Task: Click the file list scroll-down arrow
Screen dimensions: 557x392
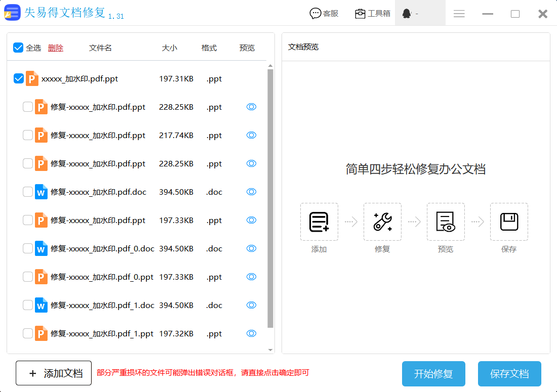Action: coord(270,350)
